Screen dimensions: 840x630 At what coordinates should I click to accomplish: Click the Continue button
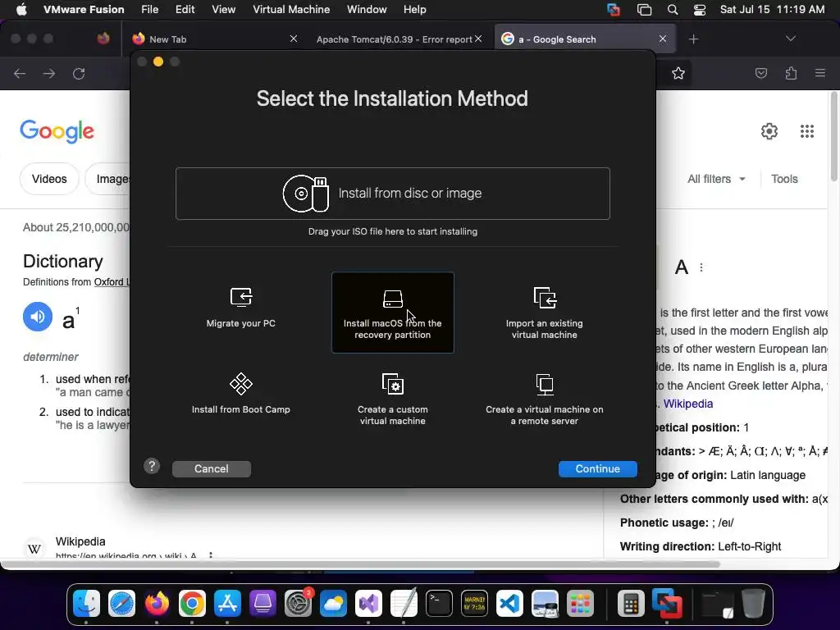(598, 468)
